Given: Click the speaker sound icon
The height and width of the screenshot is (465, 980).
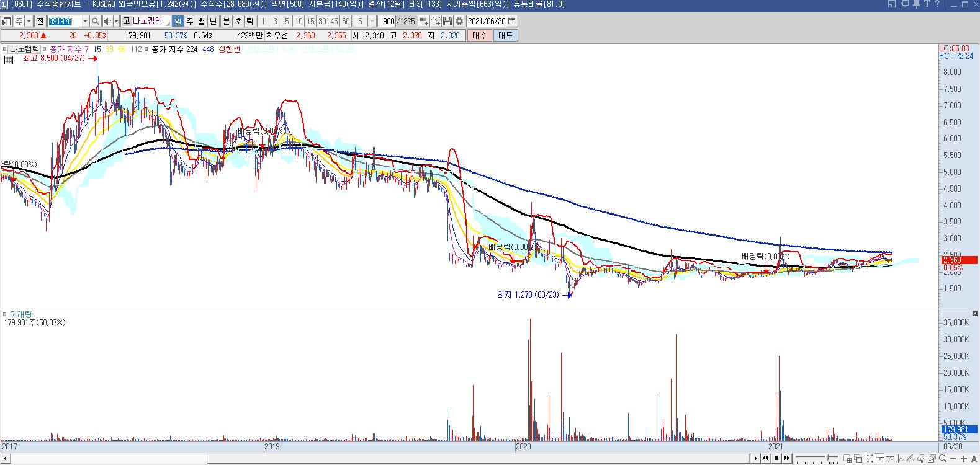Looking at the screenshot, I should pyautogui.click(x=107, y=21).
